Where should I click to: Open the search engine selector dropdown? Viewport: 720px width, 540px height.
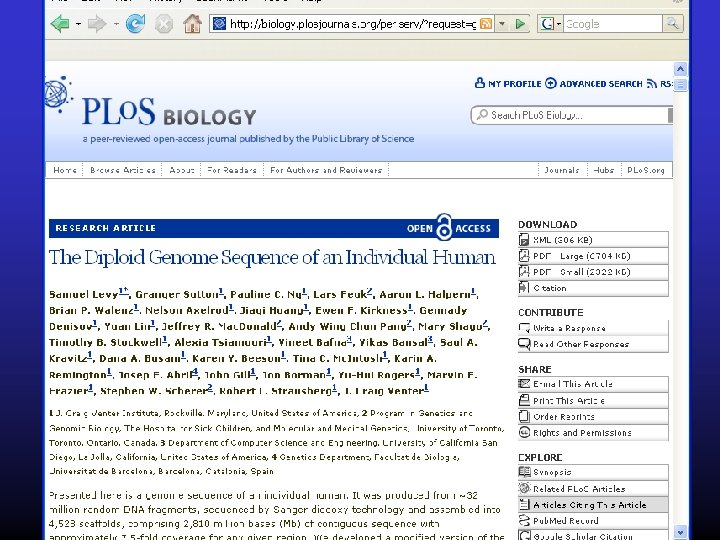point(559,24)
